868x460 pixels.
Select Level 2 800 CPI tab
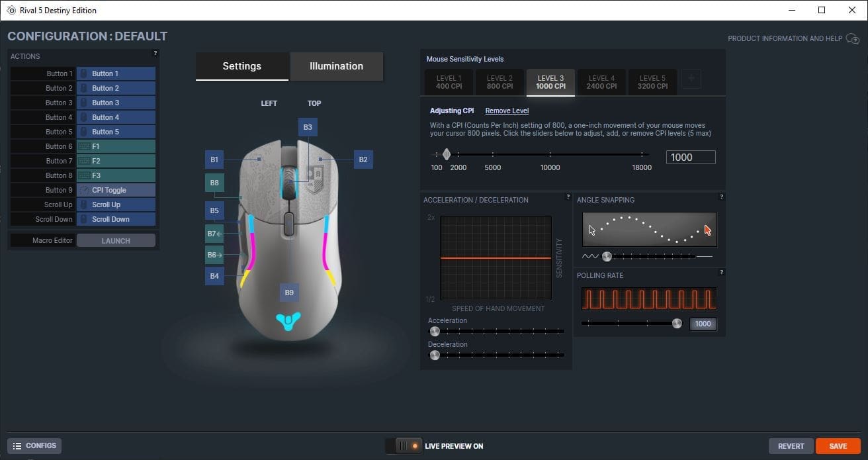click(x=499, y=82)
